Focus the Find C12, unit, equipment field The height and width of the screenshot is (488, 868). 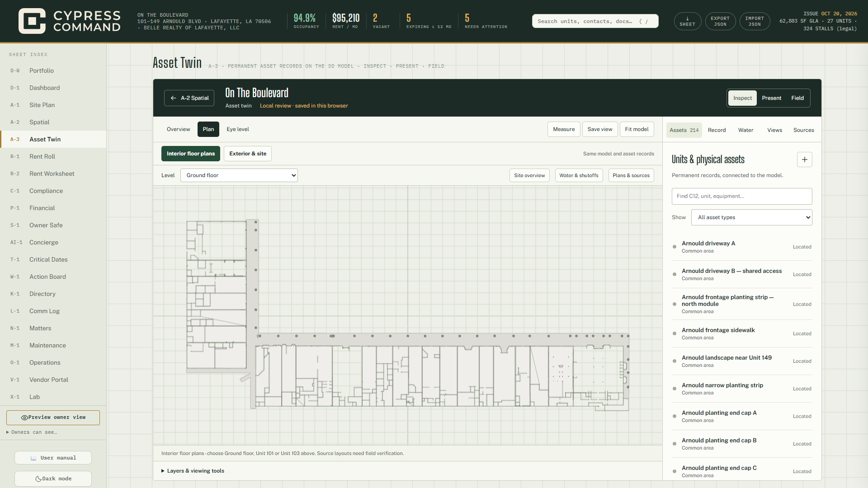(x=742, y=196)
